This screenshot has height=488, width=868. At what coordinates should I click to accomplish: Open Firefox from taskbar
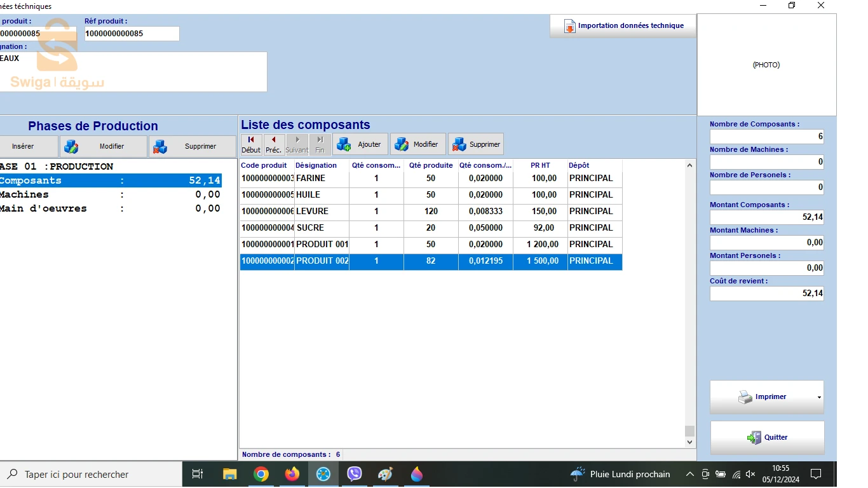point(292,474)
